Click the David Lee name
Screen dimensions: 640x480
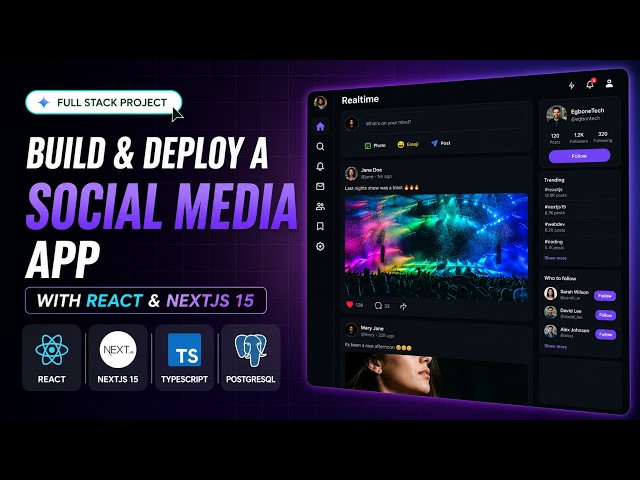click(x=571, y=311)
